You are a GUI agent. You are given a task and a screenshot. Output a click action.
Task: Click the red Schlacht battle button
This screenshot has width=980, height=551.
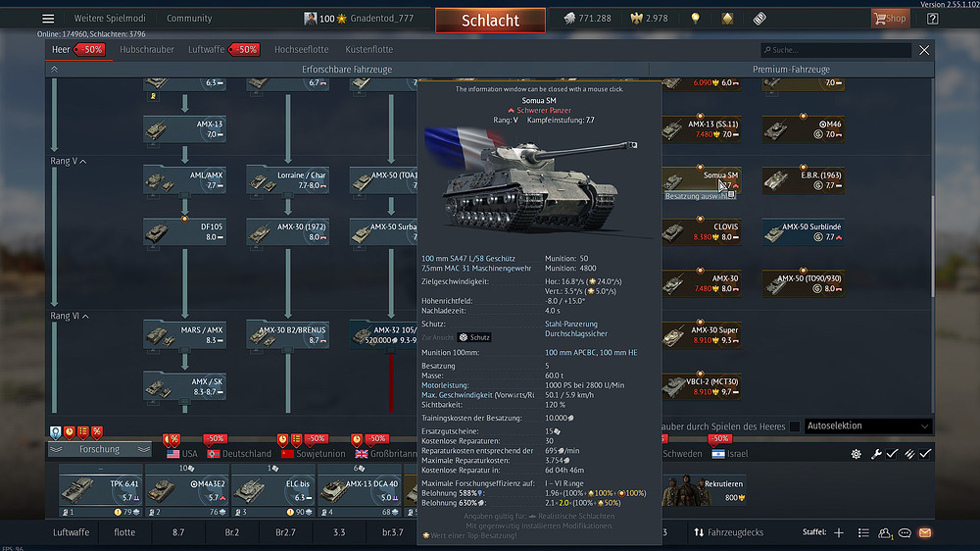coord(490,20)
